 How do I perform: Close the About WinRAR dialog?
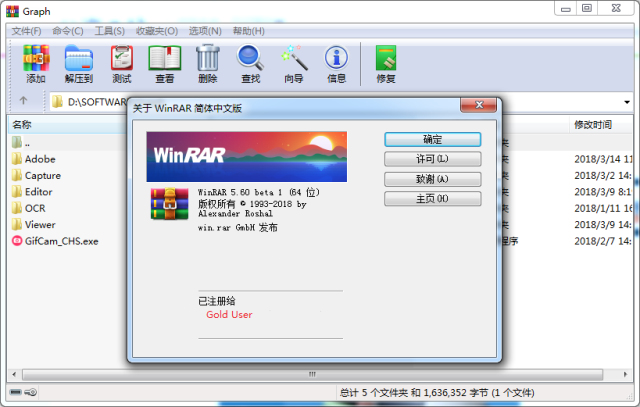click(479, 105)
